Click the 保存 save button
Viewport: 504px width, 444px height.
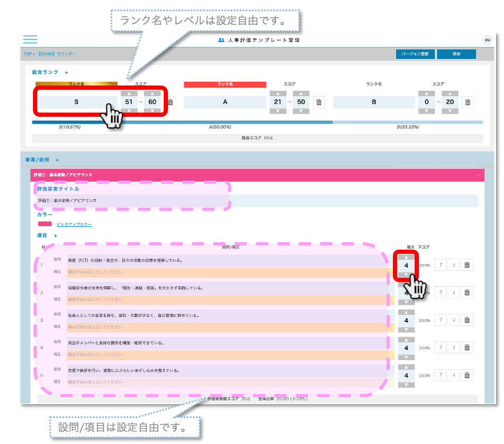coord(456,54)
